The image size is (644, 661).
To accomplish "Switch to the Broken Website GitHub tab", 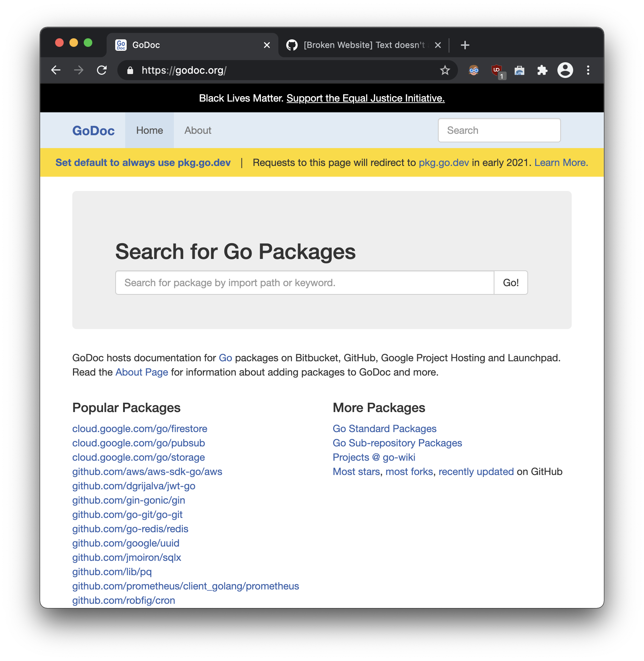I will click(363, 45).
